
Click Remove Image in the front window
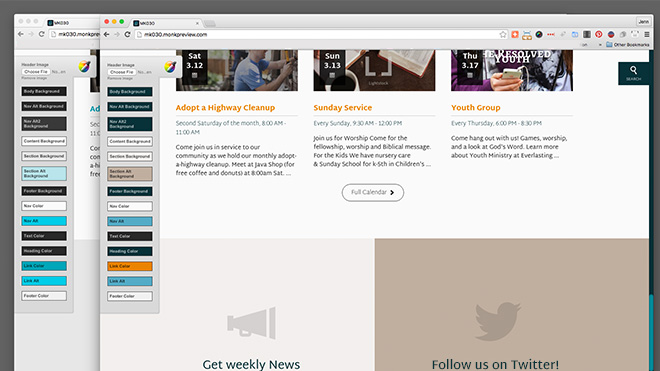coord(120,78)
